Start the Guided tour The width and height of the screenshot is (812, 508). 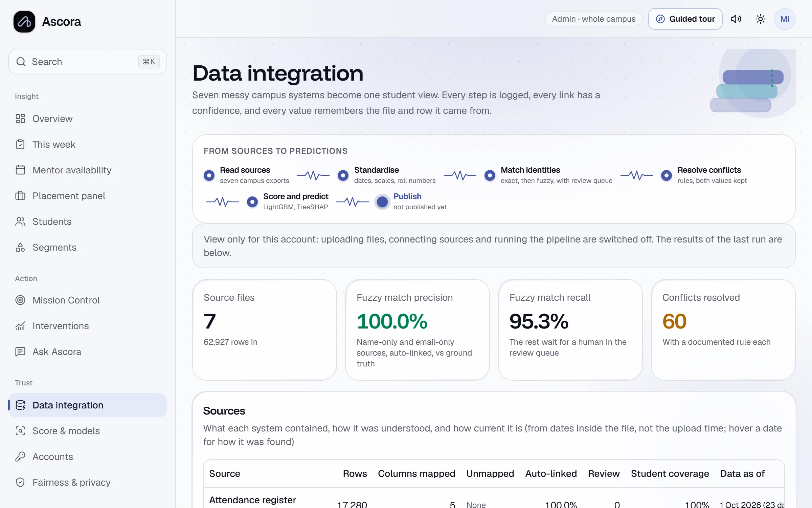point(685,19)
